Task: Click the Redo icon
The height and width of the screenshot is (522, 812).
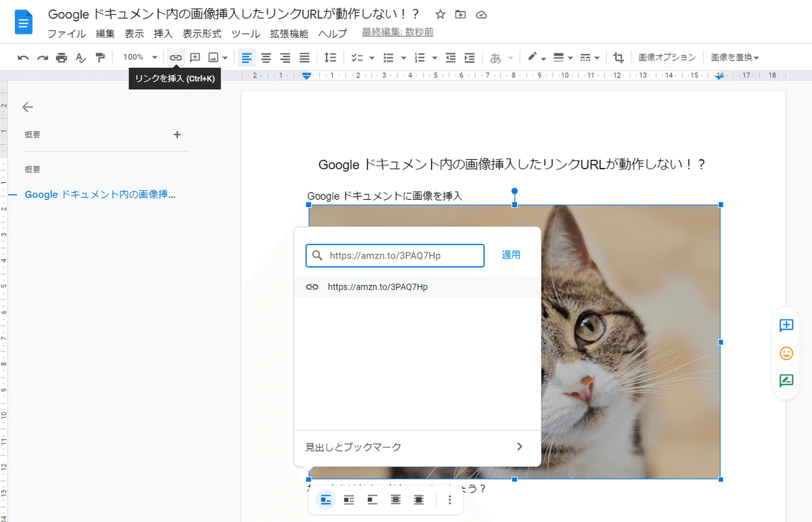Action: click(41, 57)
